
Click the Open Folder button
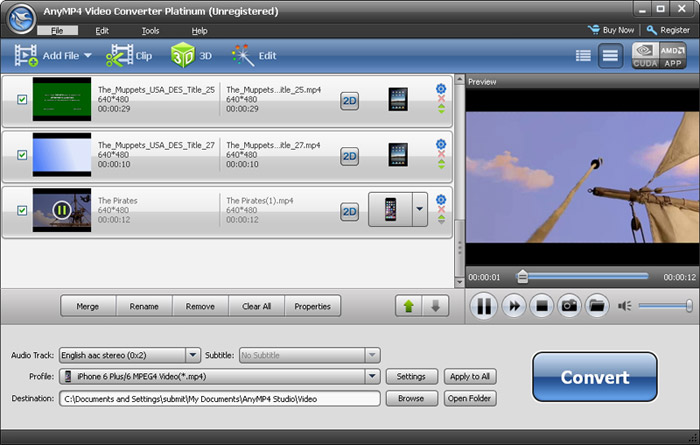pos(470,399)
